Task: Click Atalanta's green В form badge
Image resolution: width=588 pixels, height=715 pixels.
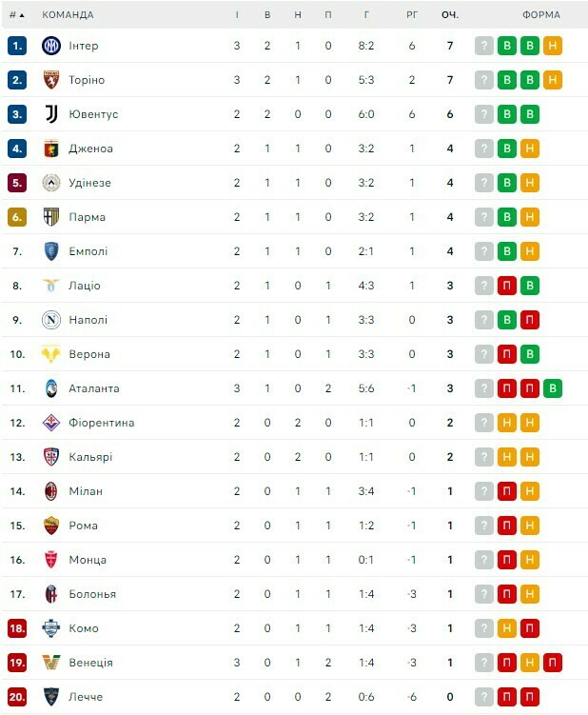Action: coord(553,388)
